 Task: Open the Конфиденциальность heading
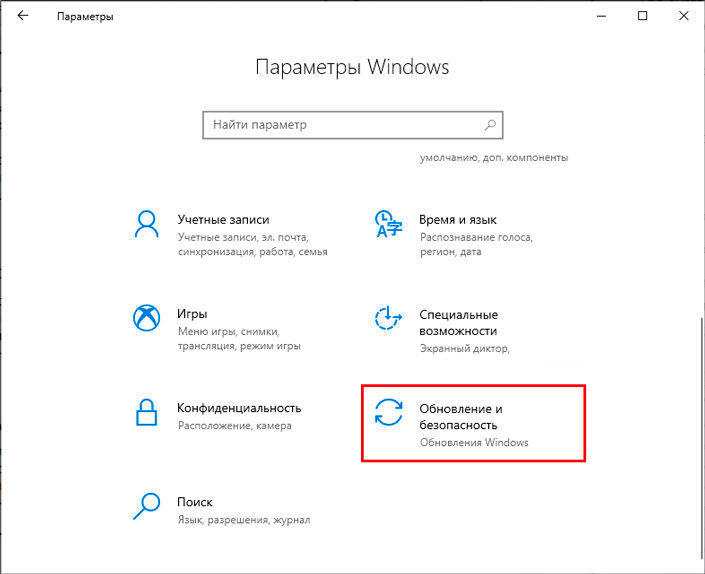239,408
